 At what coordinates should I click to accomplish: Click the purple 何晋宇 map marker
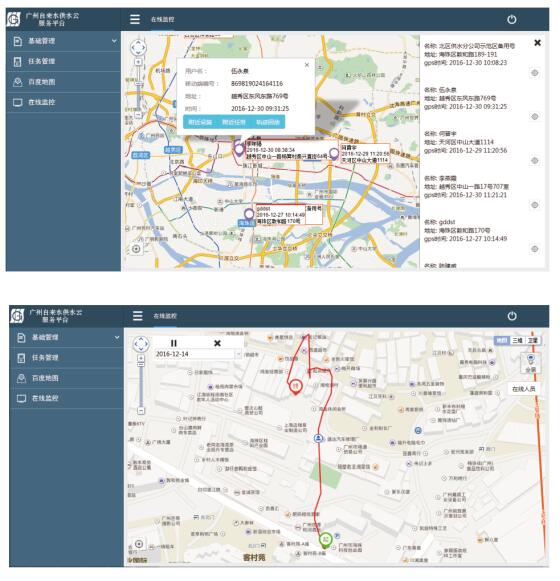point(334,153)
